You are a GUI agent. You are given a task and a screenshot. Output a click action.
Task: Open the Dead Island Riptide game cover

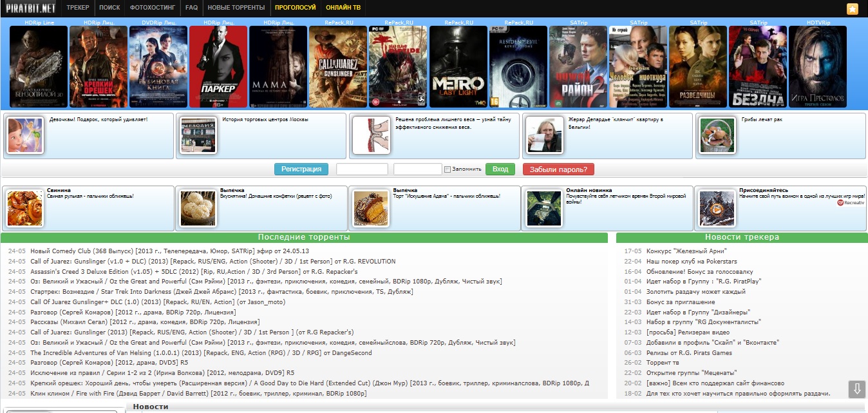(398, 66)
